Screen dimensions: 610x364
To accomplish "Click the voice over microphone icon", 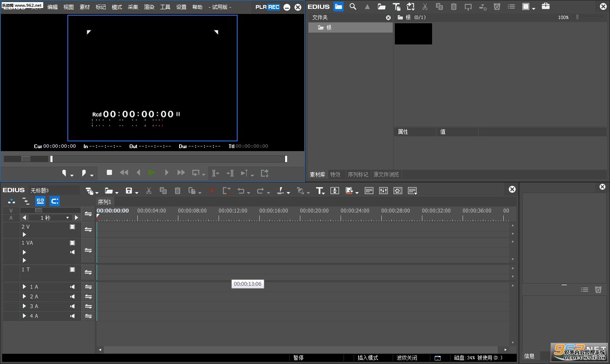I will pos(335,190).
